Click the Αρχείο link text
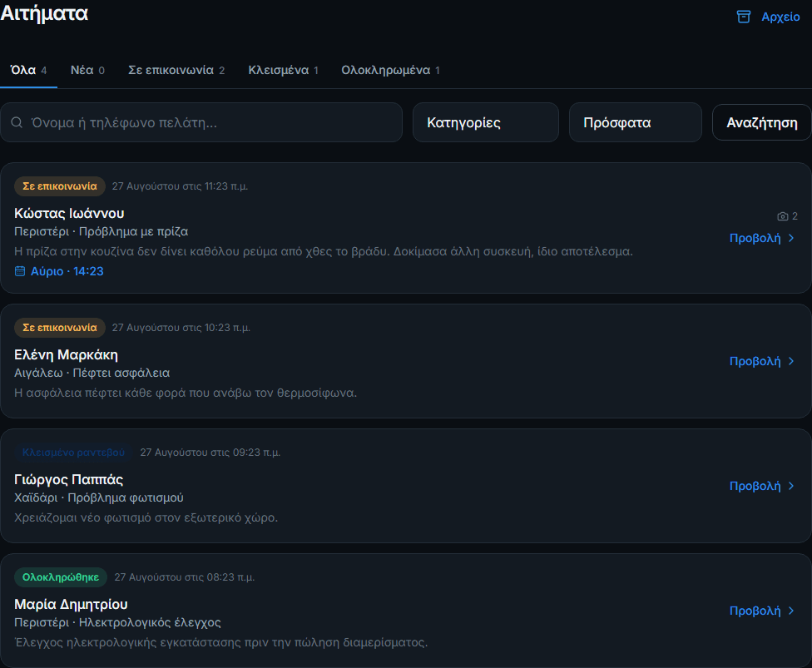The image size is (812, 668). (x=780, y=17)
